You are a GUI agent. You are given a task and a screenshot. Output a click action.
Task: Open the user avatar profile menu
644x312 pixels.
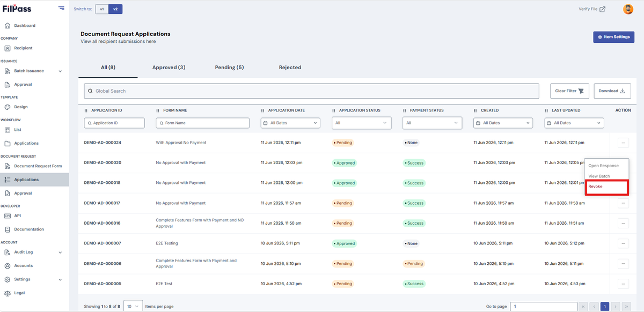coord(628,9)
